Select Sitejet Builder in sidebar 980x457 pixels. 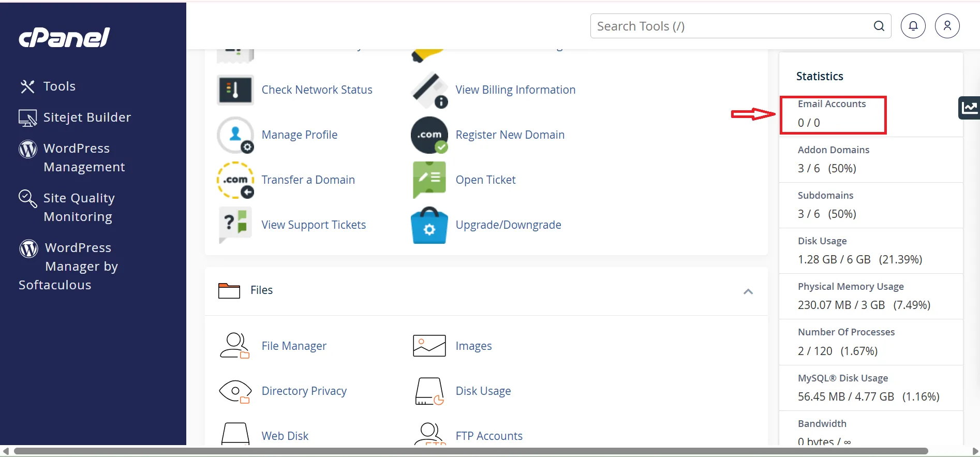(x=86, y=117)
